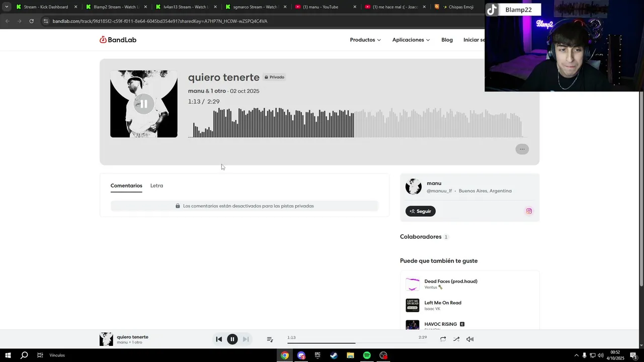644x362 pixels.
Task: Follow manu with the Seguir button
Action: [x=421, y=211]
